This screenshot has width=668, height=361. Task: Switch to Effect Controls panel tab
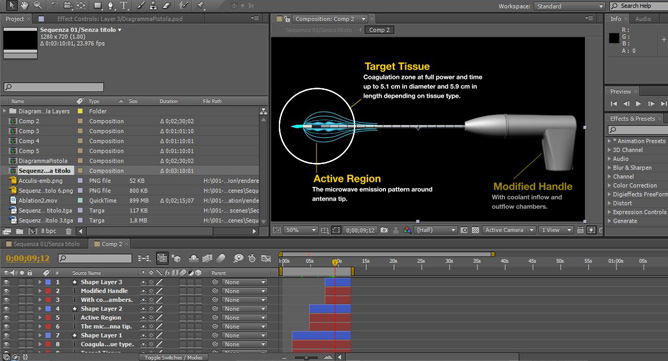point(120,19)
